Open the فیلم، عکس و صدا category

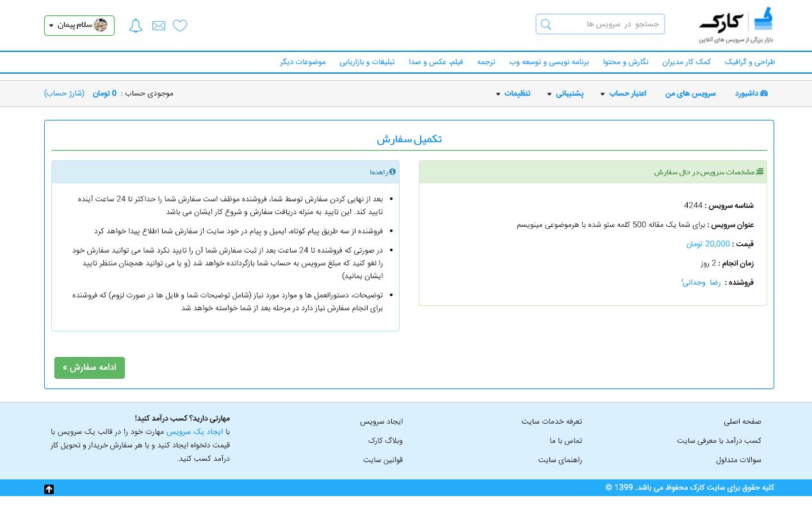pyautogui.click(x=436, y=62)
